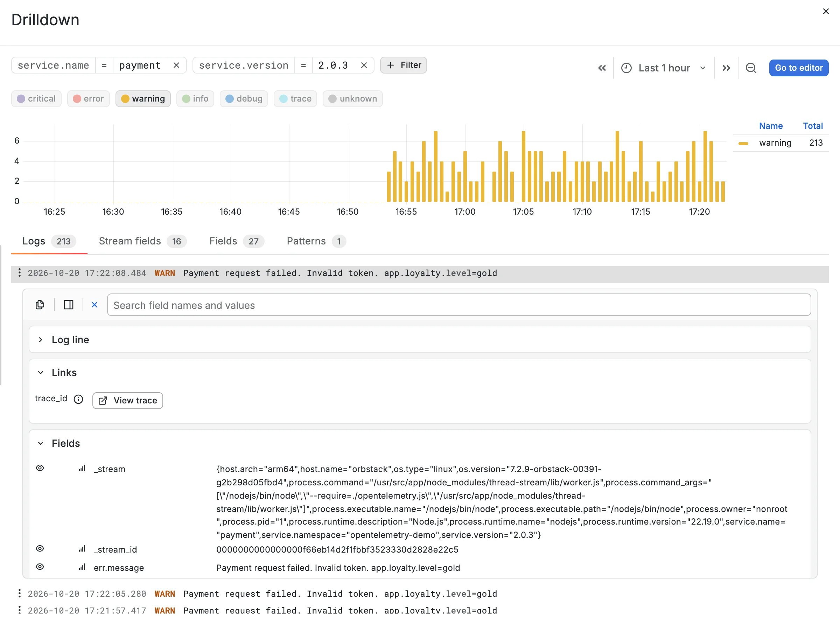Screen dimensions: 840x630
Task: Toggle the error level filter
Action: 89,99
